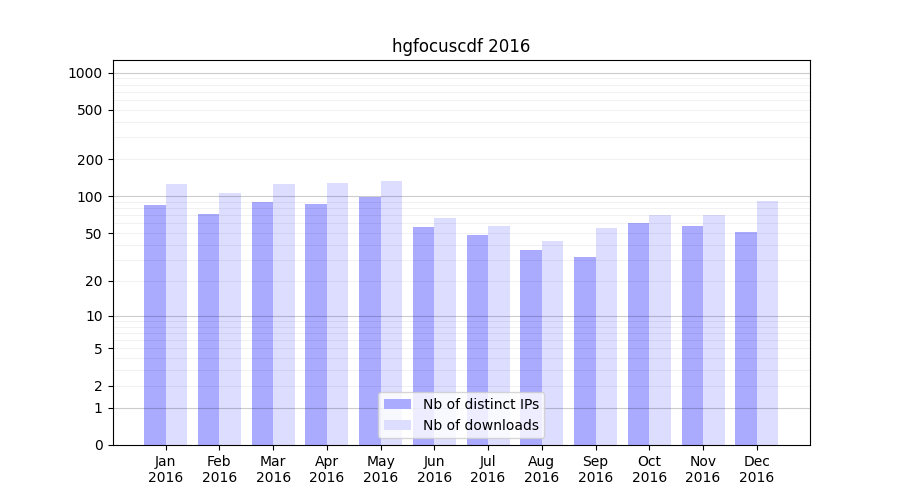Click the Nov 2016 downloads bar
This screenshot has width=900, height=500.
714,330
